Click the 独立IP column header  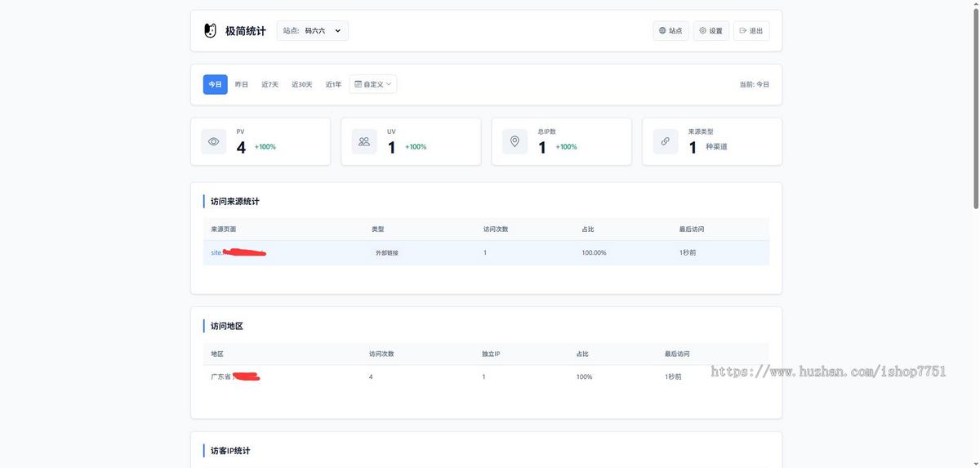[491, 354]
